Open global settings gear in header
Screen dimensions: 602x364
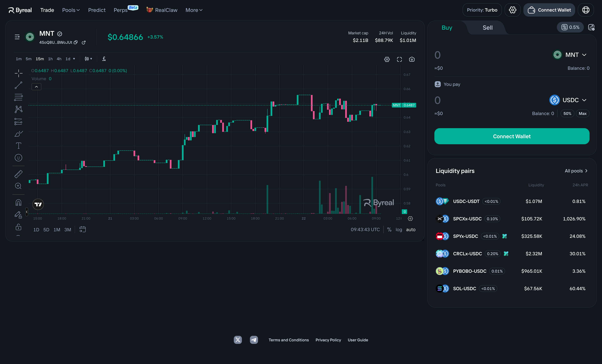pyautogui.click(x=513, y=10)
